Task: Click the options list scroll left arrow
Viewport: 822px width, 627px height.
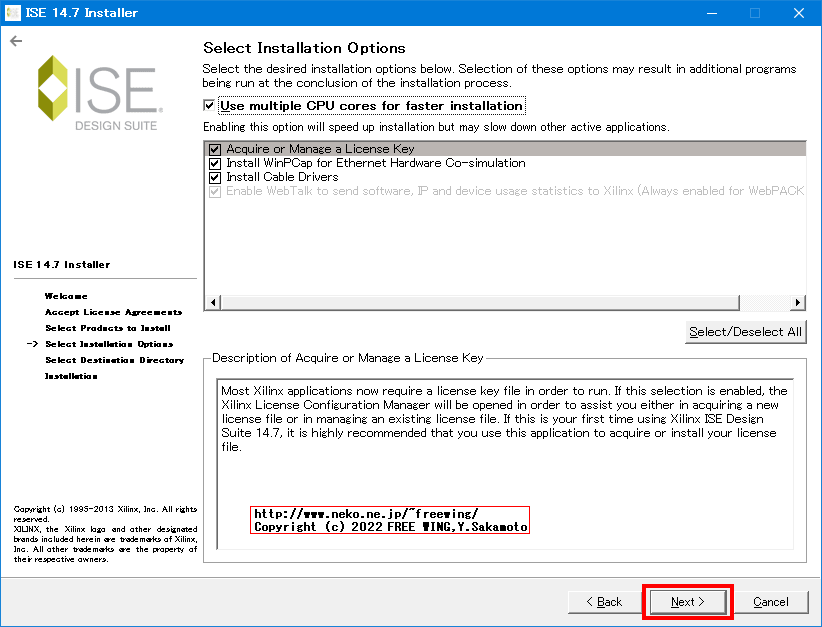Action: (212, 302)
